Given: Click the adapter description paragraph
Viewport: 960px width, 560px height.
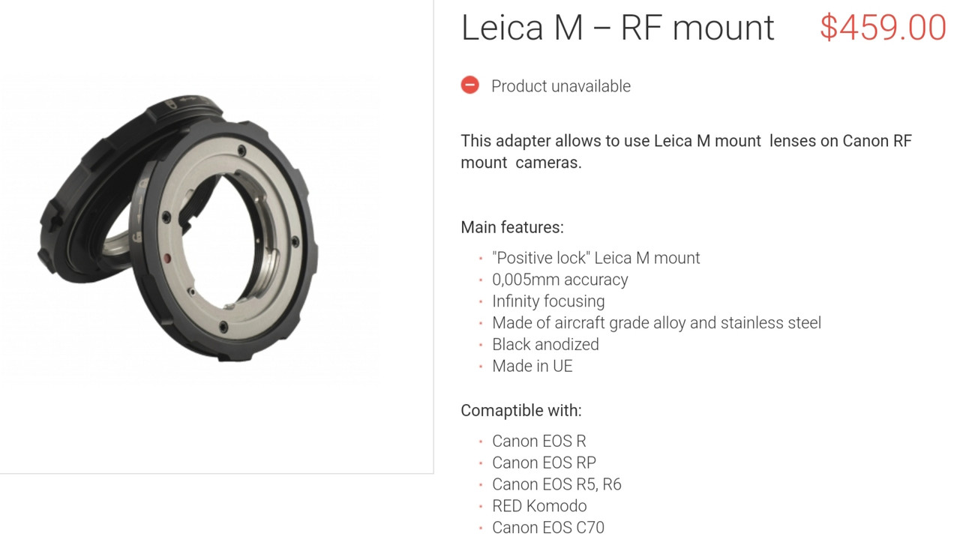Looking at the screenshot, I should [x=686, y=151].
